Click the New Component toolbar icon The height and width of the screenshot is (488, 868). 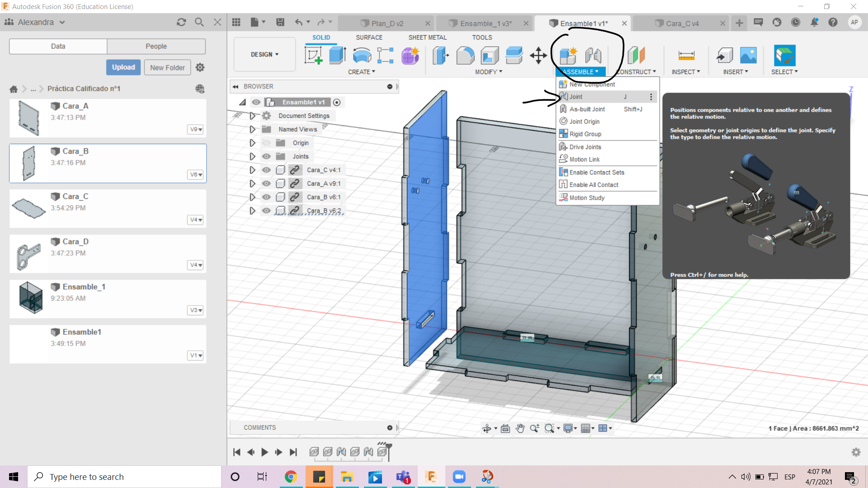point(568,56)
